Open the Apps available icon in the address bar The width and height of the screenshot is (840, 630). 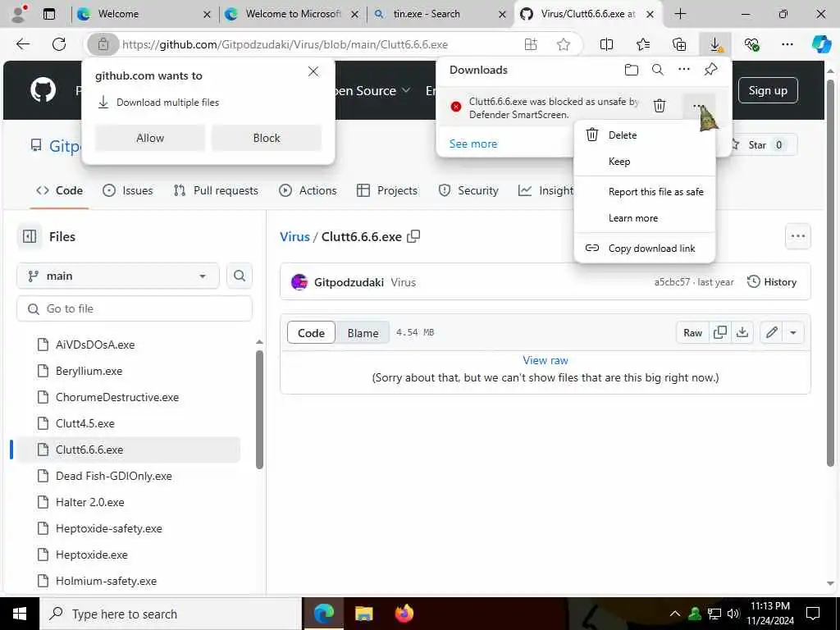coord(531,44)
